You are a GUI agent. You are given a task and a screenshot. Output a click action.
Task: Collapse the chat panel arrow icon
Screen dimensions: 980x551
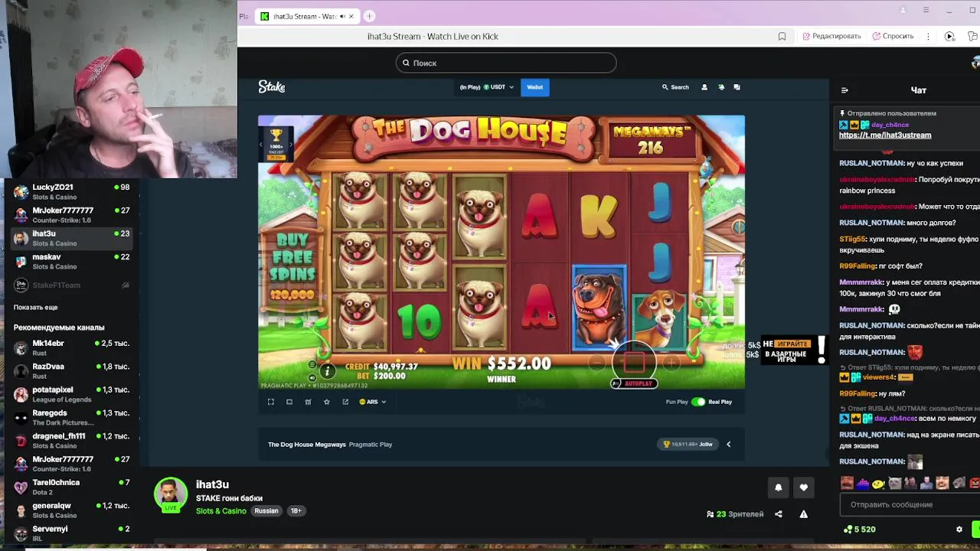click(844, 90)
